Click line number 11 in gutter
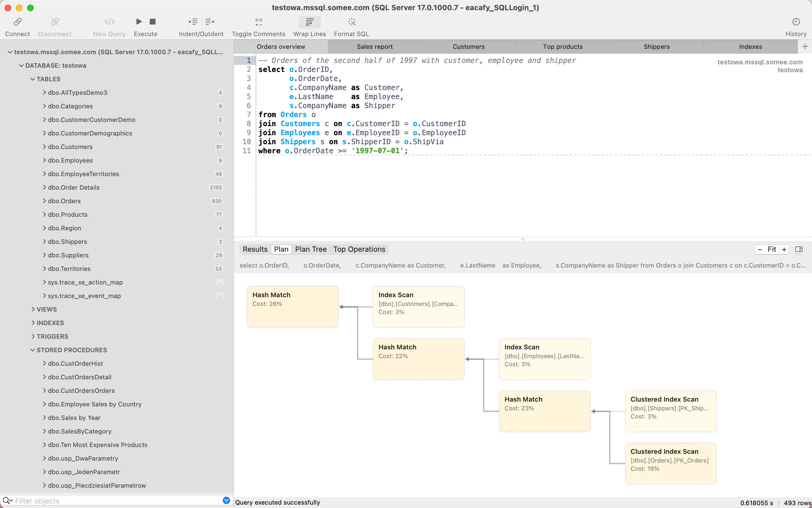Screen dimensions: 812x508 click(247, 151)
